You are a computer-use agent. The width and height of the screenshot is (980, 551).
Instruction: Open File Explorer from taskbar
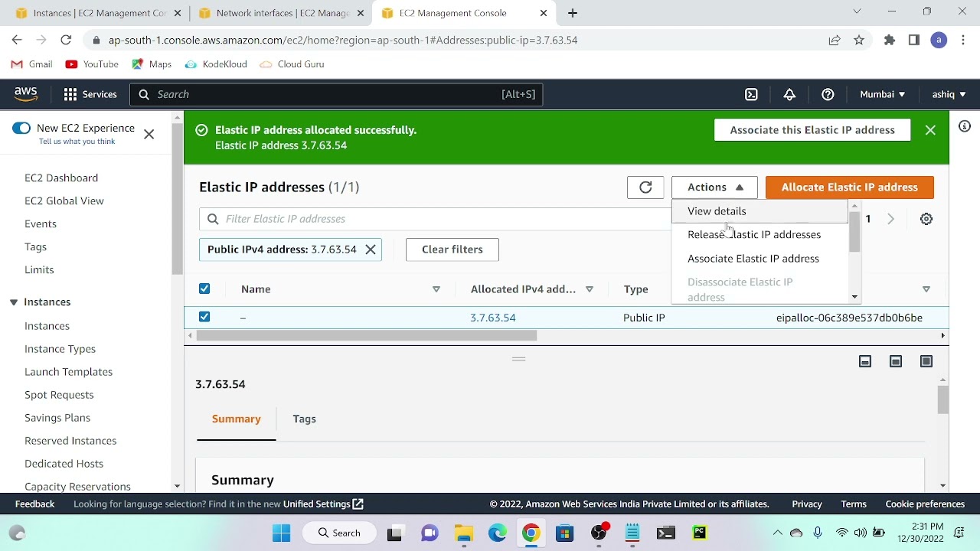coord(464,533)
